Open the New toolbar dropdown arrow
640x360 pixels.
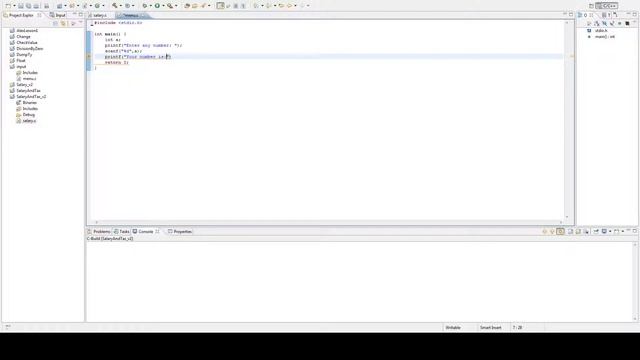click(x=14, y=6)
